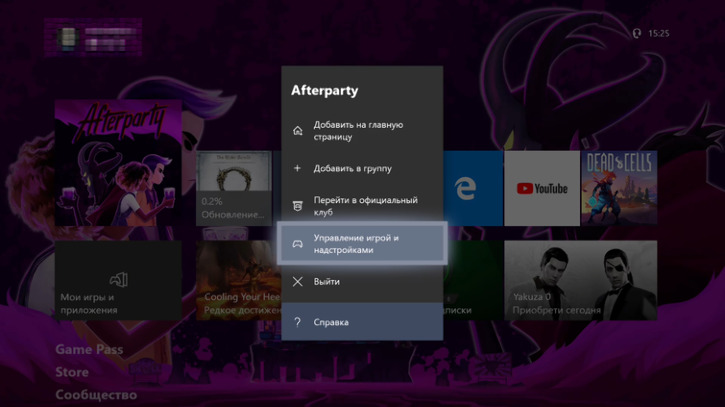Click the headset icon next to the clock
Viewport: 725px width, 407px height.
point(636,33)
